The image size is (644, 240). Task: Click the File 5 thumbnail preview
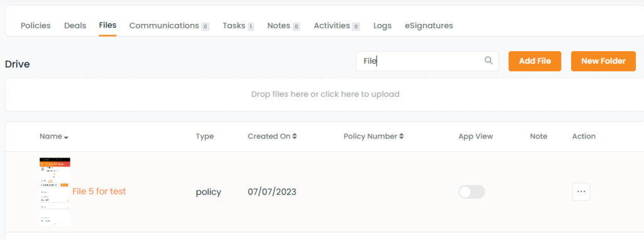point(55,191)
